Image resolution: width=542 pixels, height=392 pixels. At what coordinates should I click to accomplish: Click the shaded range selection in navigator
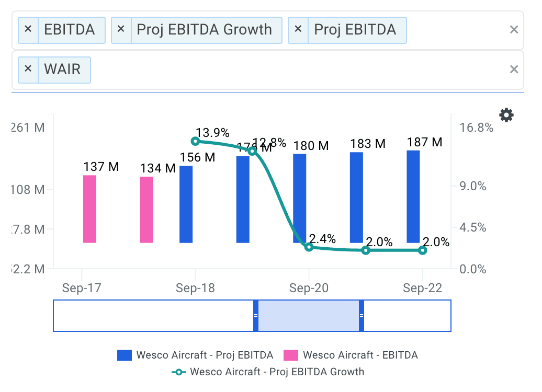309,316
